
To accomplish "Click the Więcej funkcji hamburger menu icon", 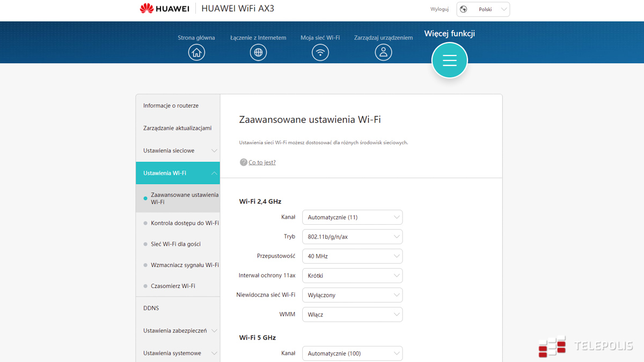I will (449, 60).
